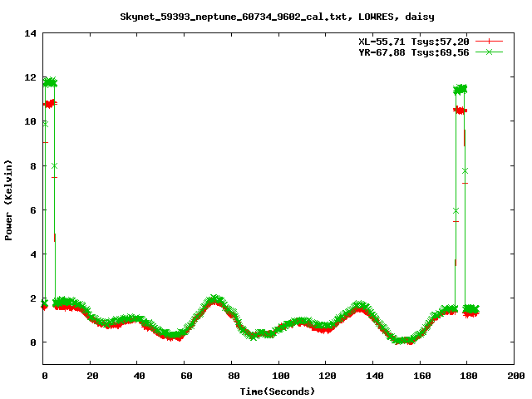
Task: Click the signal peak near 72 seconds
Action: point(214,301)
